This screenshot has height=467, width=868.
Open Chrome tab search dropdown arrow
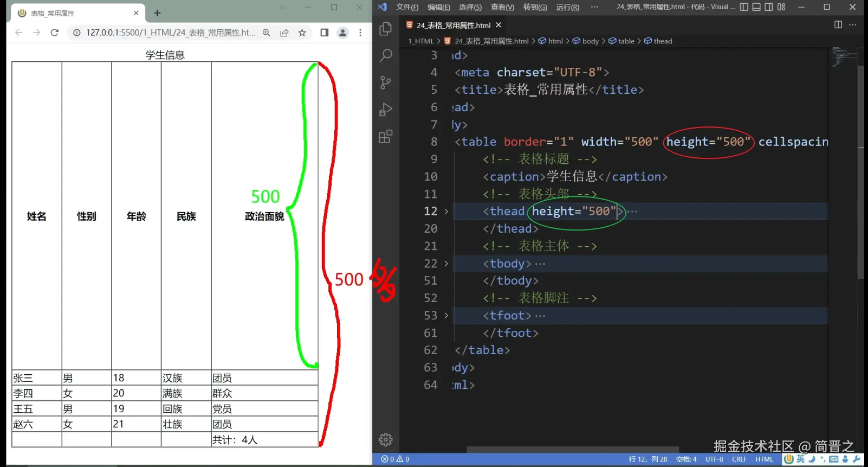tap(282, 7)
